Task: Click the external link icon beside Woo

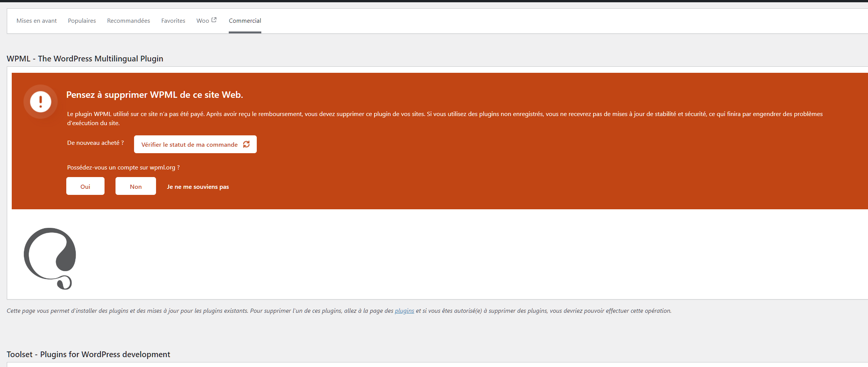Action: (x=214, y=20)
